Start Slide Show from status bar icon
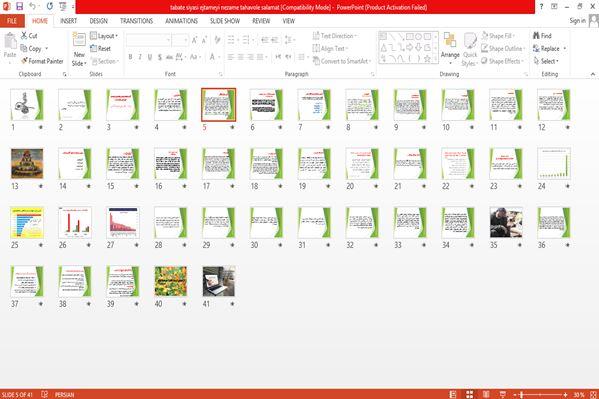599x399 pixels. [x=503, y=394]
